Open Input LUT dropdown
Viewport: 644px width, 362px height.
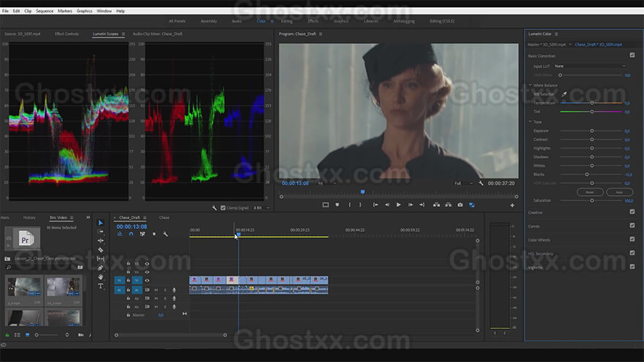pos(590,66)
